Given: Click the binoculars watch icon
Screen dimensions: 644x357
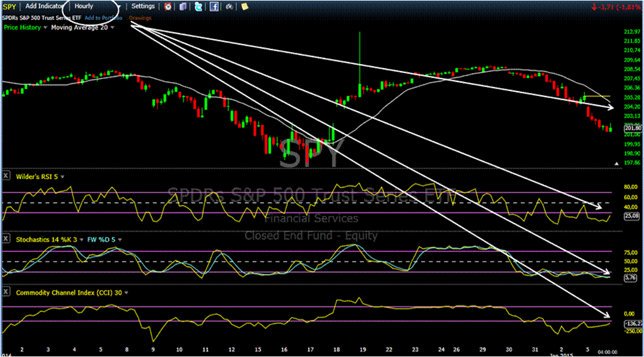Looking at the screenshot, I should pos(229,7).
